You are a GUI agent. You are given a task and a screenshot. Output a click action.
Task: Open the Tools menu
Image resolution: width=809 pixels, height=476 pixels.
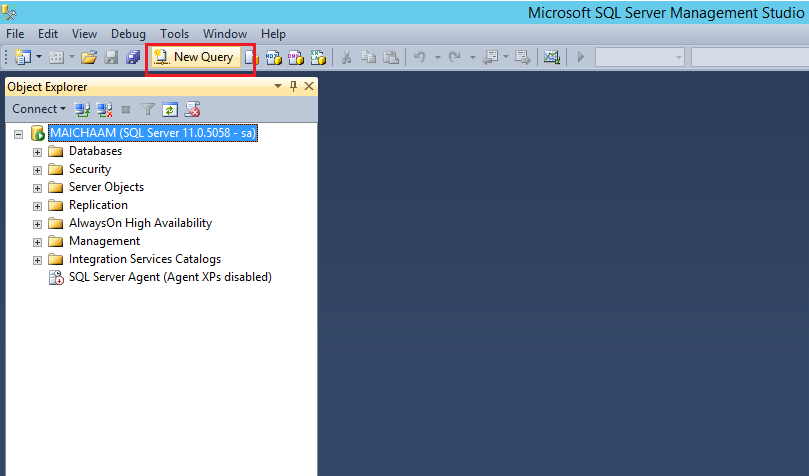click(x=174, y=34)
